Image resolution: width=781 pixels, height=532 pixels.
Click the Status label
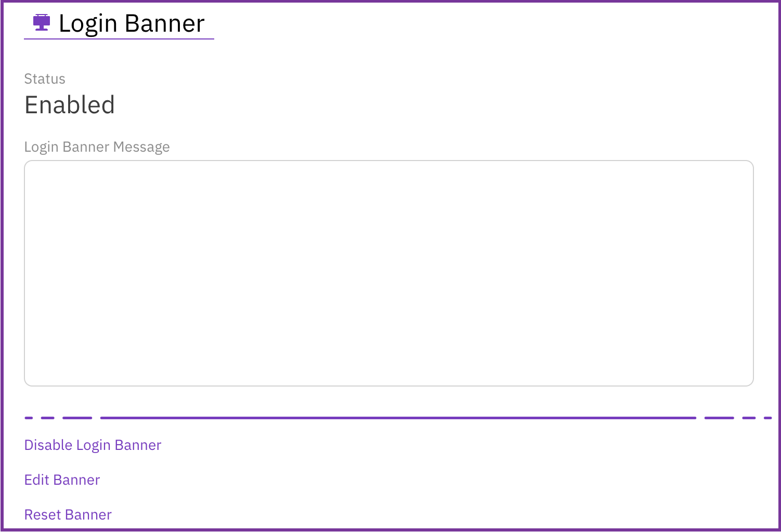pos(45,79)
